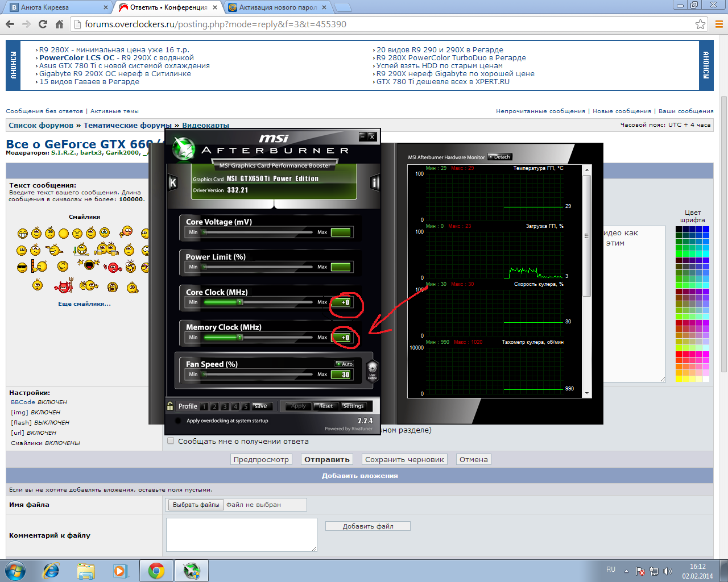
Task: Click the 'Отправить' button
Action: click(x=326, y=459)
